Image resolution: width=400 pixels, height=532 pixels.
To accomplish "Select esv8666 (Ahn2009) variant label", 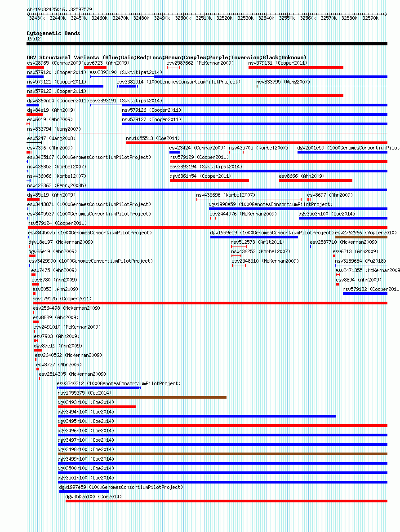I will pyautogui.click(x=302, y=176).
